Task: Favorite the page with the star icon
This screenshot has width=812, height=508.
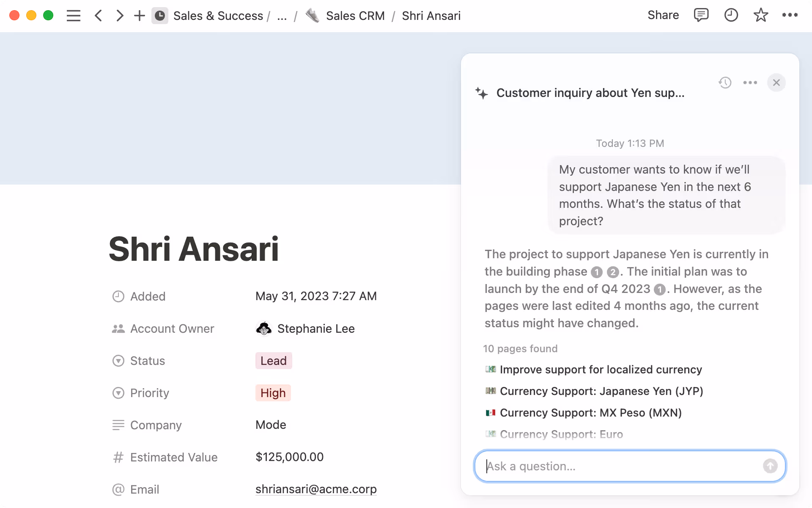Action: pos(760,16)
